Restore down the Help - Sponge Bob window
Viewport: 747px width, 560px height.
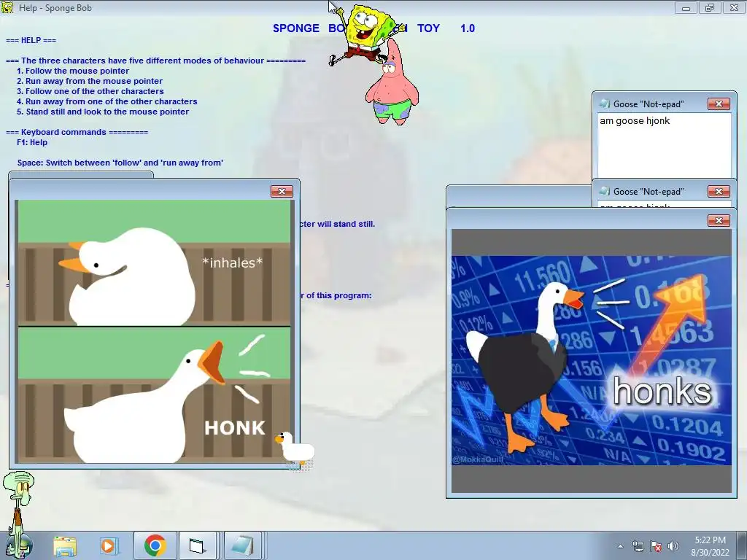[710, 7]
